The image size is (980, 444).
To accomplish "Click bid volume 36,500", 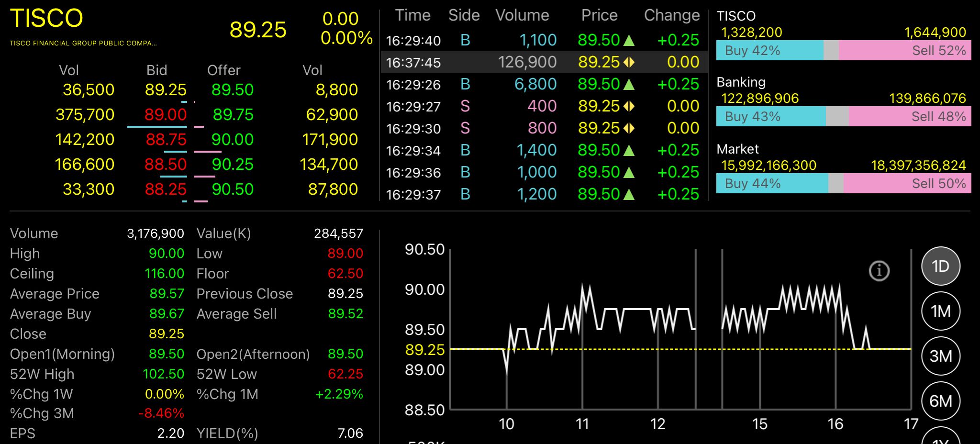I will pos(89,89).
